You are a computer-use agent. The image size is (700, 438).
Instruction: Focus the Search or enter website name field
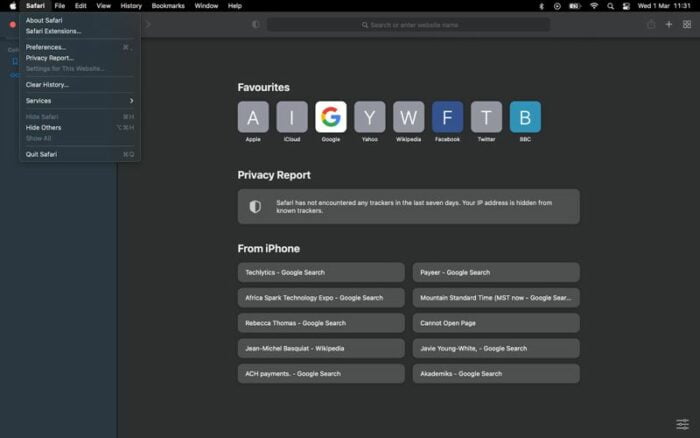[408, 25]
